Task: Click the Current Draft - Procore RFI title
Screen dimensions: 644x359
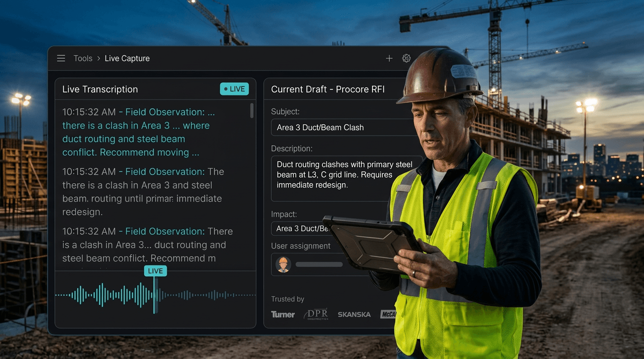Action: [x=328, y=89]
